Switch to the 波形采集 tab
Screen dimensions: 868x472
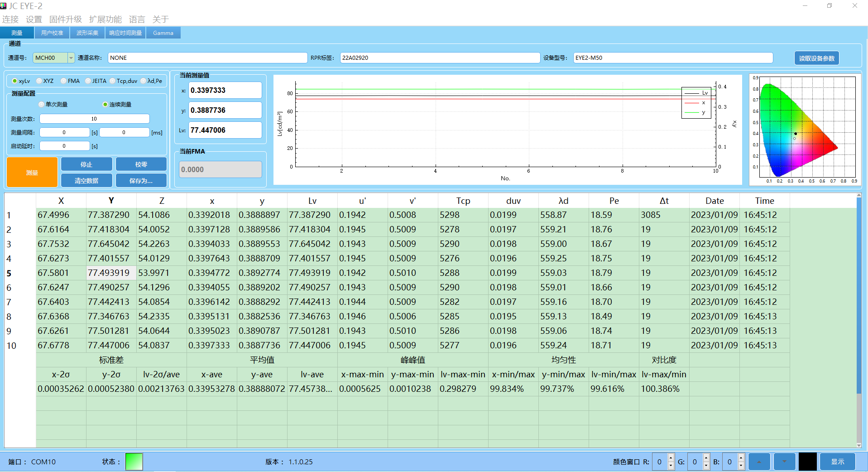pos(87,33)
